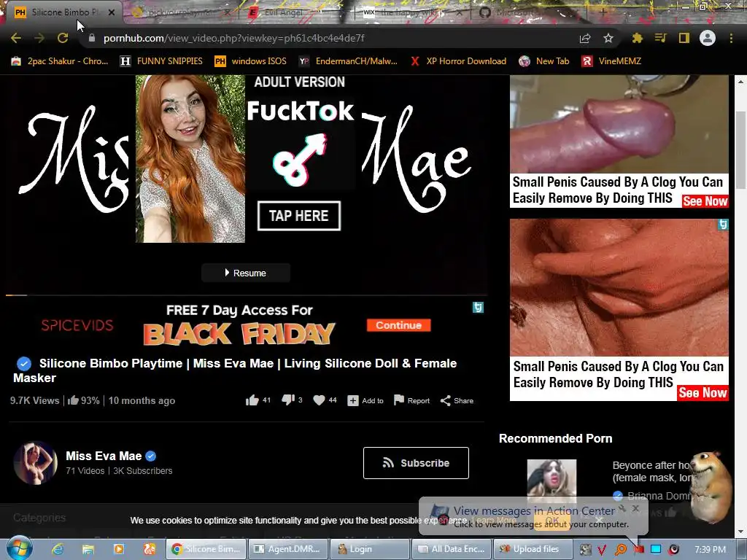The height and width of the screenshot is (560, 747).
Task: Close the first browser tab
Action: pos(112,12)
